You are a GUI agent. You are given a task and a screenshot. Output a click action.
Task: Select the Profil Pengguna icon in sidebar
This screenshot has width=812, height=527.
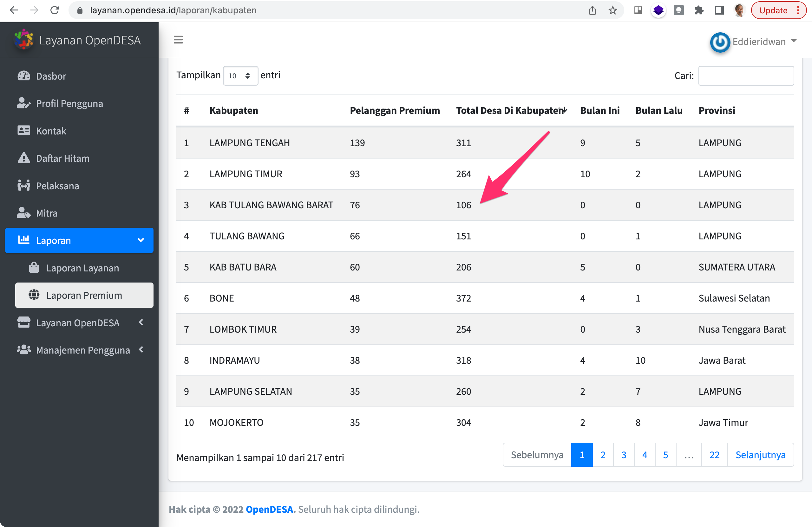[x=24, y=103]
